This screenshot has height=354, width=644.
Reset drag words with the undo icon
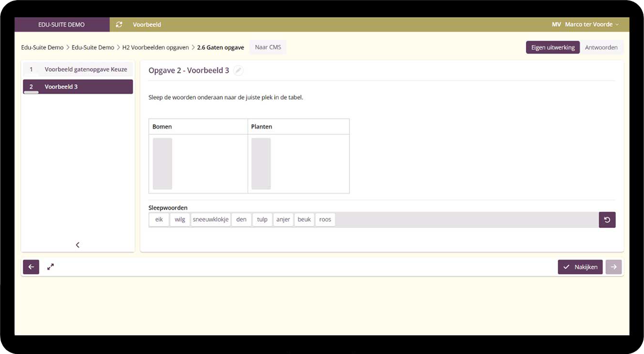[x=607, y=220]
